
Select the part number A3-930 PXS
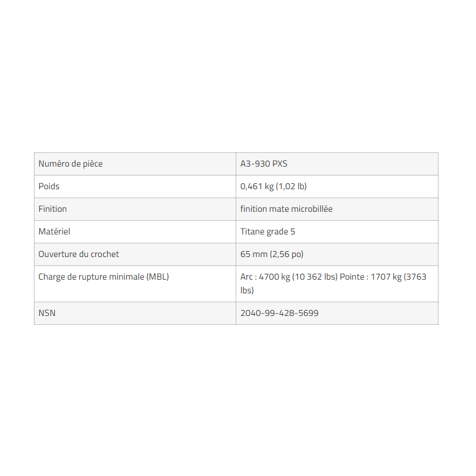(264, 164)
